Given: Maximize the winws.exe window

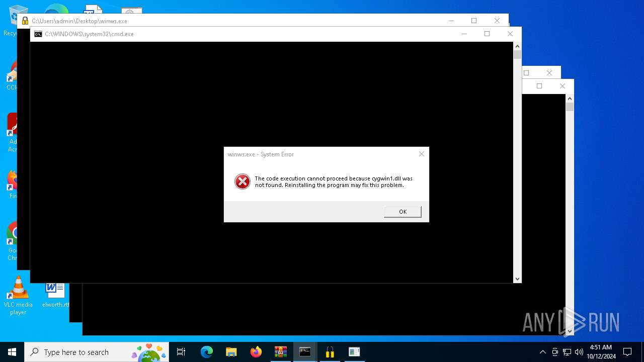Looking at the screenshot, I should (473, 21).
